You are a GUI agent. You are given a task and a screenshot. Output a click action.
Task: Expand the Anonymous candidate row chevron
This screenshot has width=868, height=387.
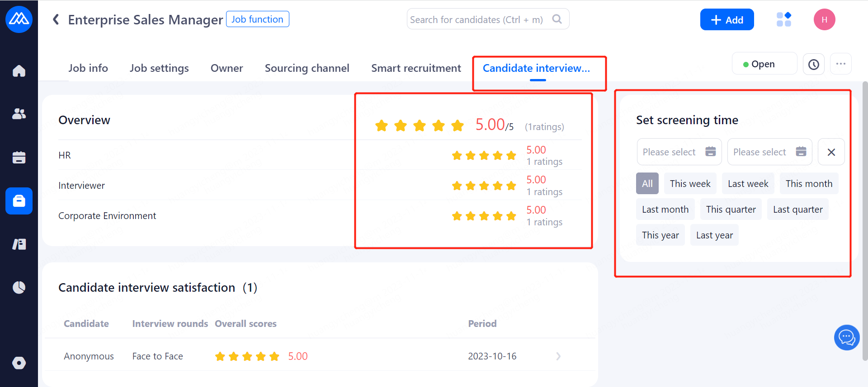point(558,356)
